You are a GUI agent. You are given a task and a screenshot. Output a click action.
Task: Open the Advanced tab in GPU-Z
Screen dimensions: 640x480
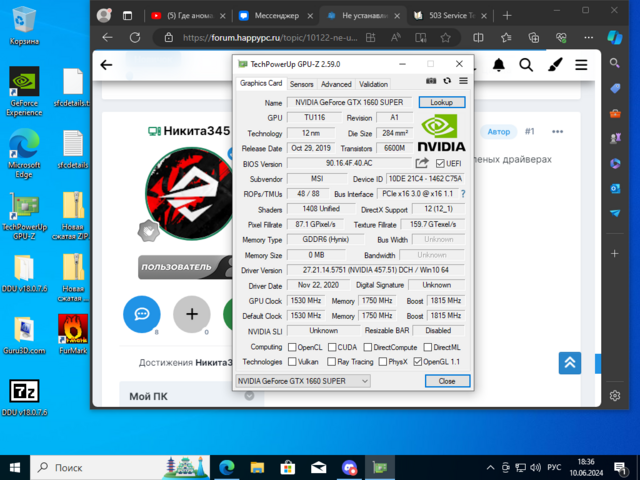(x=336, y=84)
